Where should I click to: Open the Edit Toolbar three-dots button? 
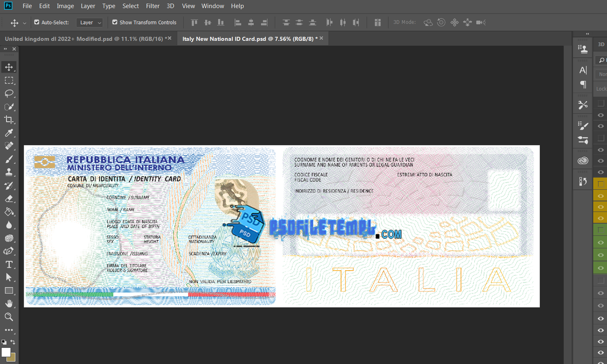(x=9, y=330)
